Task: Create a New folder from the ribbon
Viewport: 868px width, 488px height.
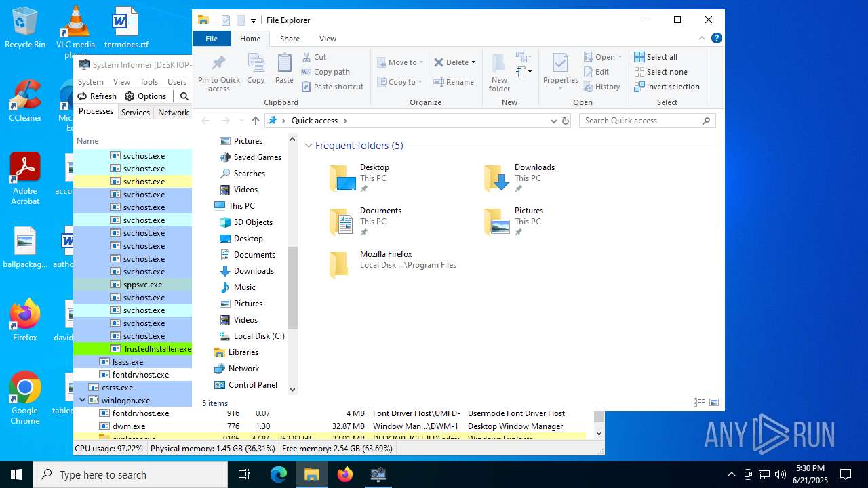Action: click(499, 73)
